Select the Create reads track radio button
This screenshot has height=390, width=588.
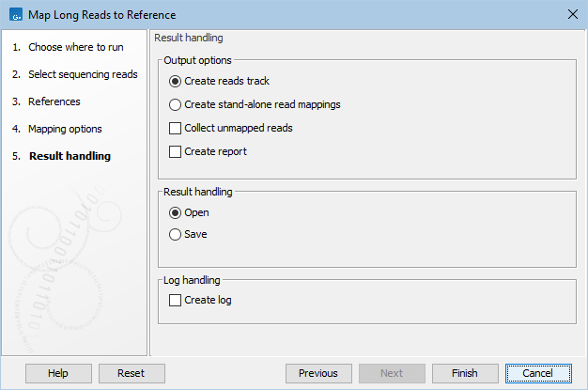point(176,81)
